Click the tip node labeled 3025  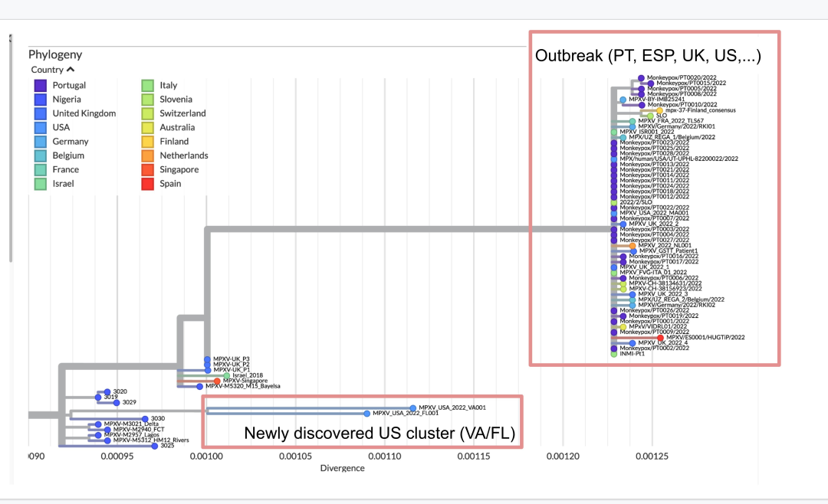point(155,446)
